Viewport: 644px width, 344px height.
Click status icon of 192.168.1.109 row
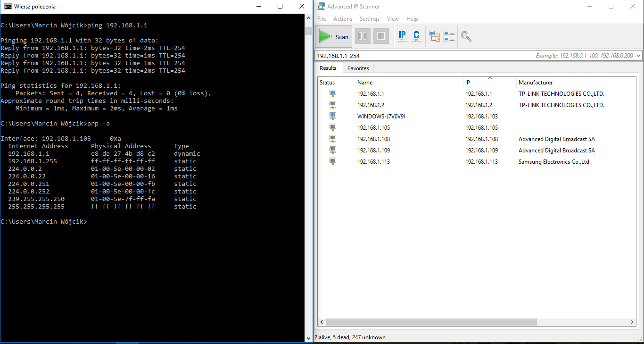(x=333, y=150)
